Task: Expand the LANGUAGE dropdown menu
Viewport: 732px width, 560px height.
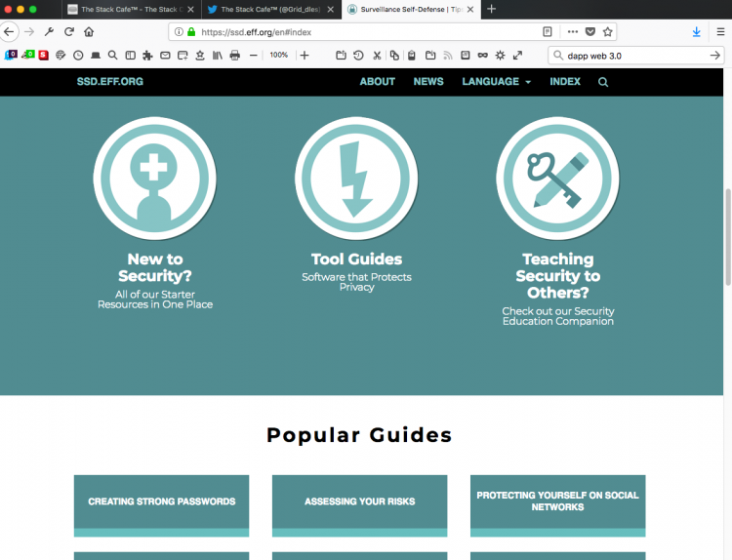Action: pos(496,82)
